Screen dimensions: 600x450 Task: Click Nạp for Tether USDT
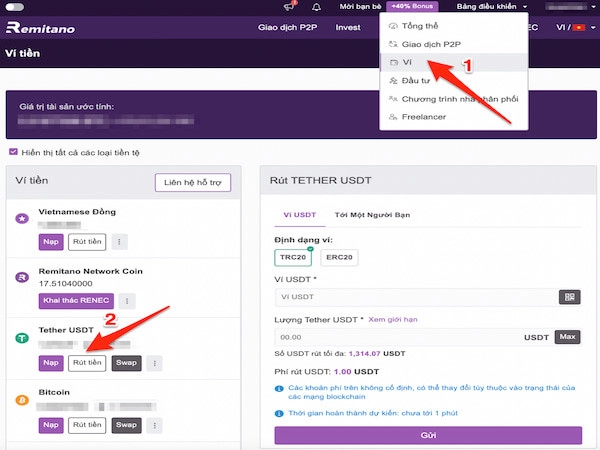[51, 363]
